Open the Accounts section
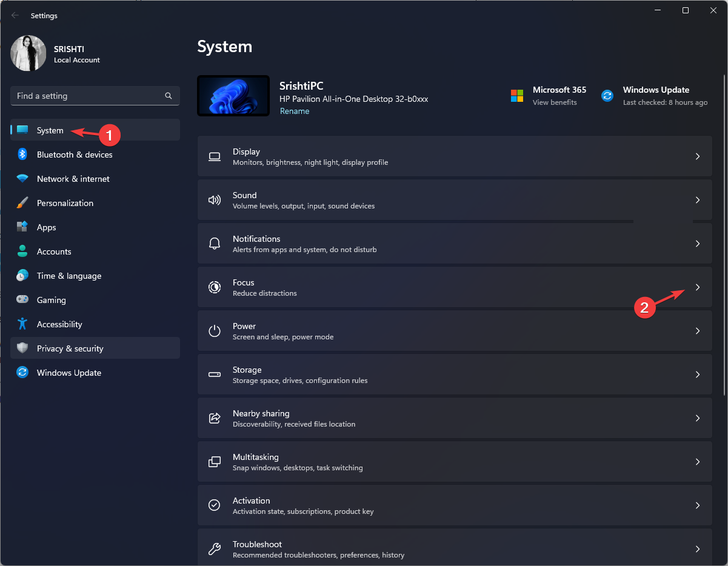Viewport: 728px width, 566px height. tap(95, 251)
